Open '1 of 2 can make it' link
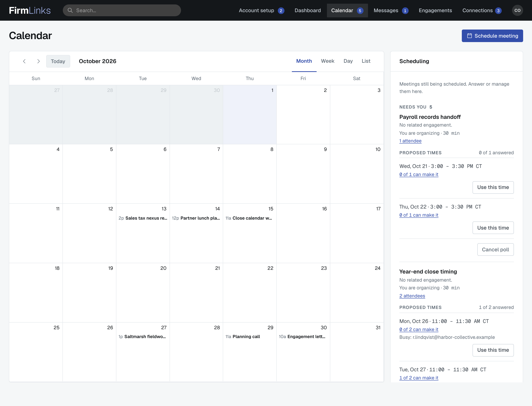Viewport: 532px width, 406px height. point(419,378)
